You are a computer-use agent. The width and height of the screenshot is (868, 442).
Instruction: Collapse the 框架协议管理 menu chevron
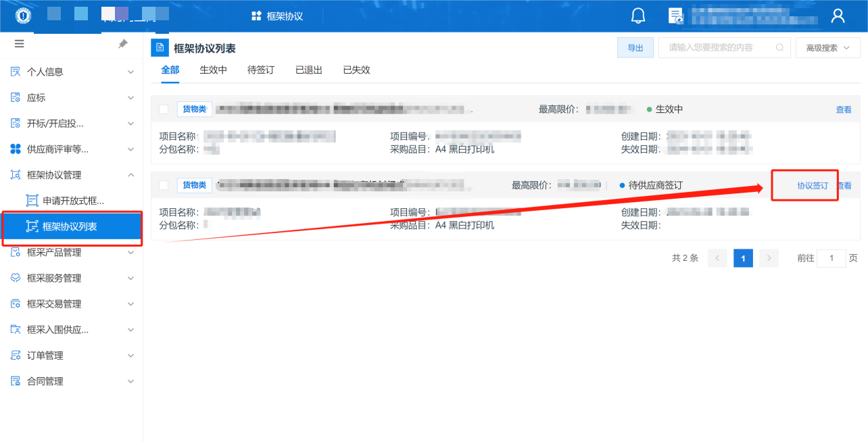pyautogui.click(x=131, y=175)
